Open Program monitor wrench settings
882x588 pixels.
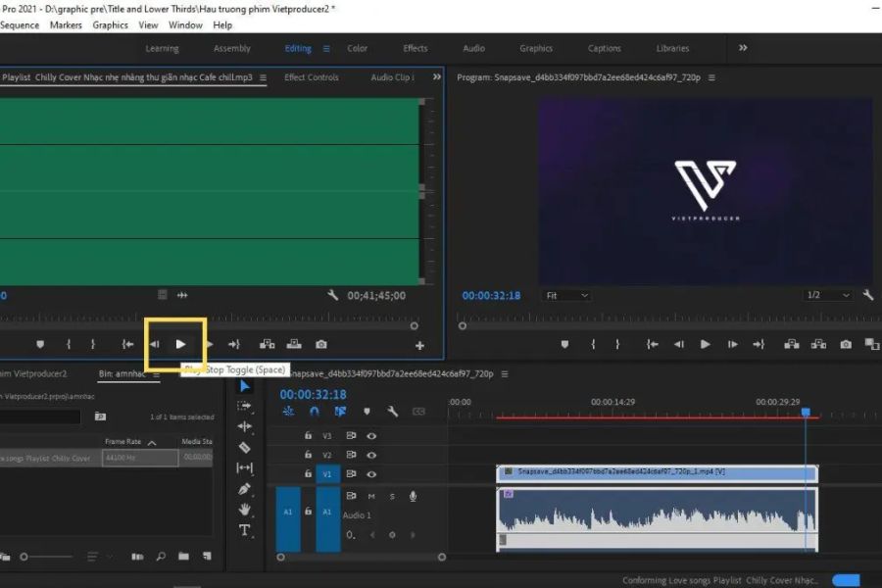point(867,295)
